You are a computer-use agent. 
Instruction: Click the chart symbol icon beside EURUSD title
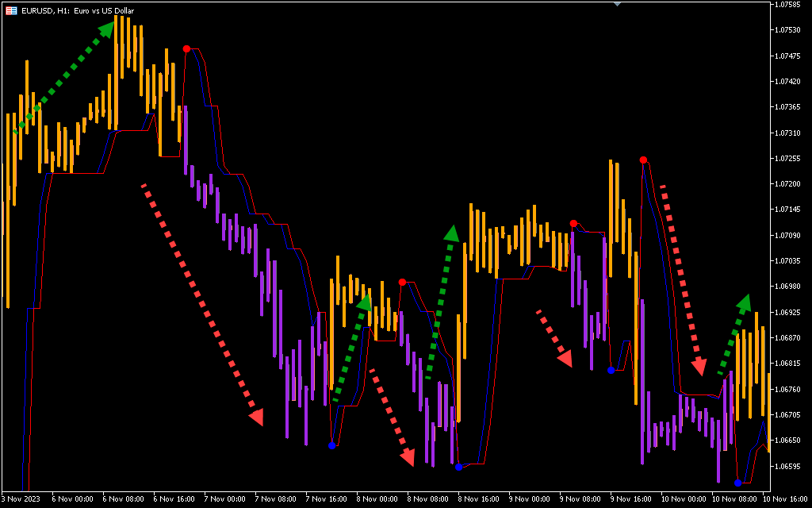point(11,10)
